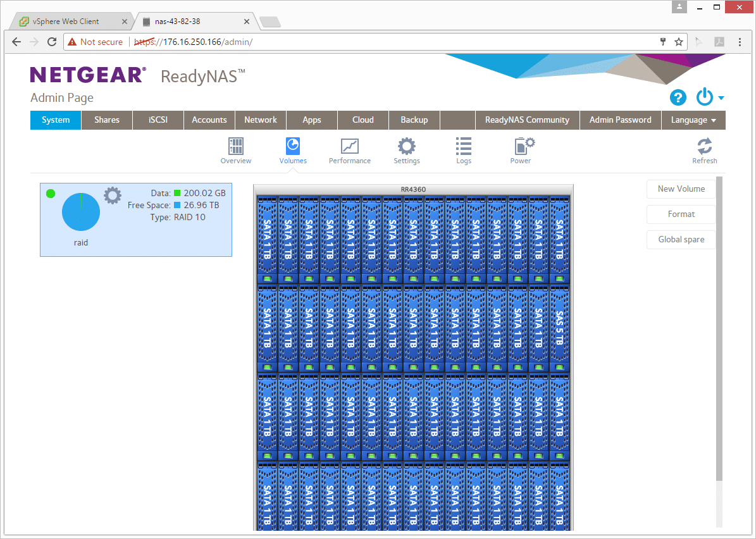756x539 pixels.
Task: Click the page vertical scrollbar
Action: click(x=719, y=352)
